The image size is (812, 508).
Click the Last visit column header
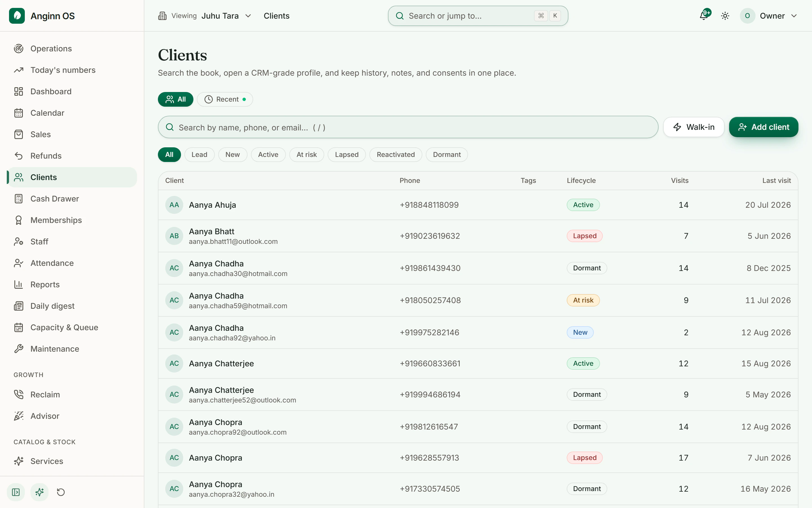coord(776,180)
